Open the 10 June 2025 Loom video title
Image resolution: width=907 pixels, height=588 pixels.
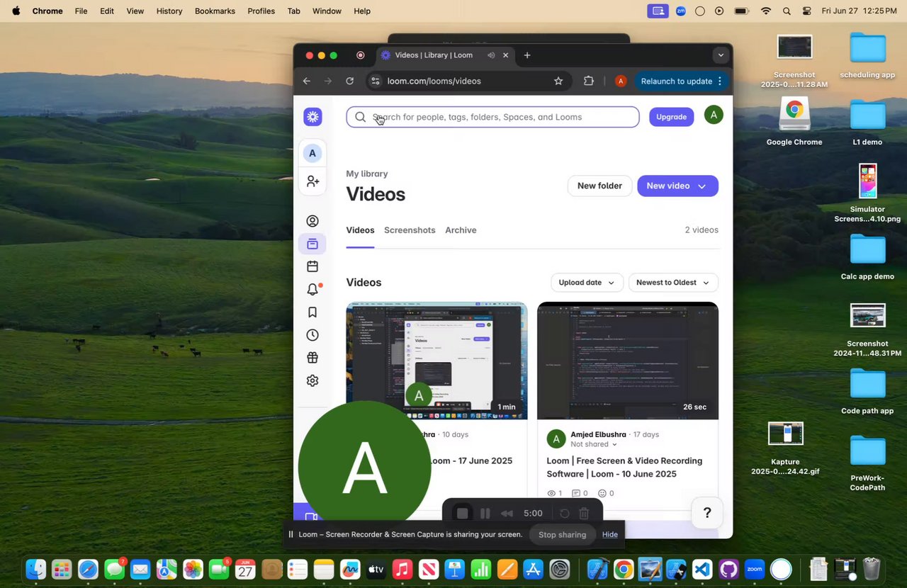(624, 468)
